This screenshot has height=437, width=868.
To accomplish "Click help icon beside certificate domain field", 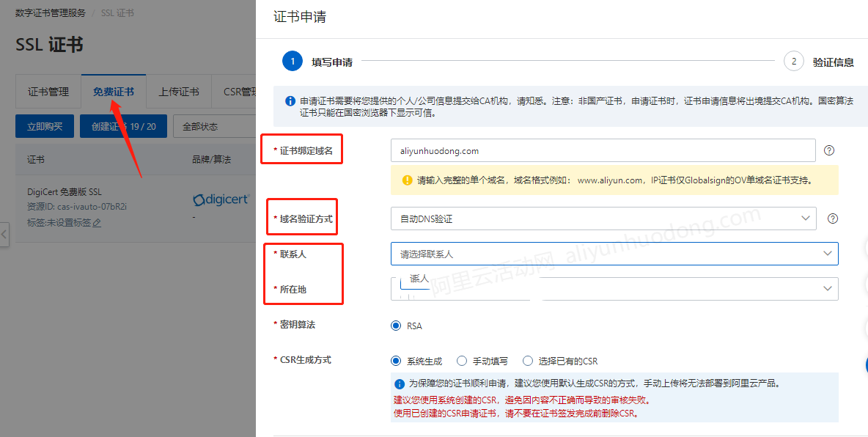I will coord(828,150).
